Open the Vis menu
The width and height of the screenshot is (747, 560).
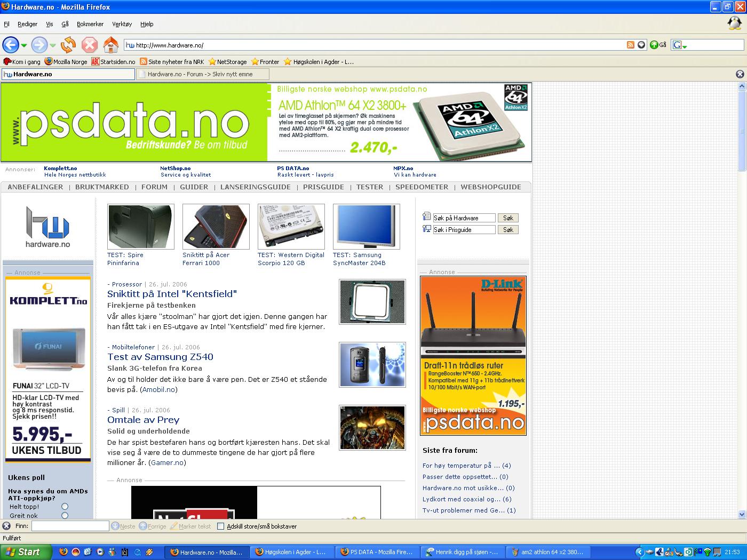click(50, 24)
